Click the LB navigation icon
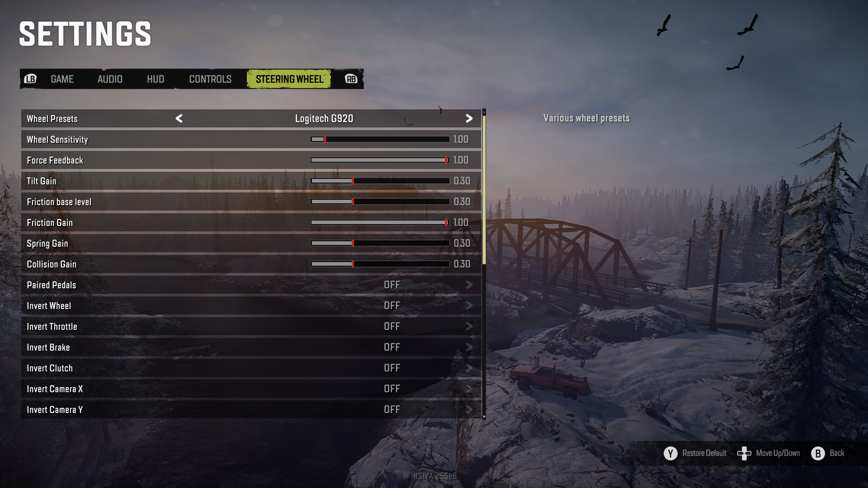 coord(29,78)
